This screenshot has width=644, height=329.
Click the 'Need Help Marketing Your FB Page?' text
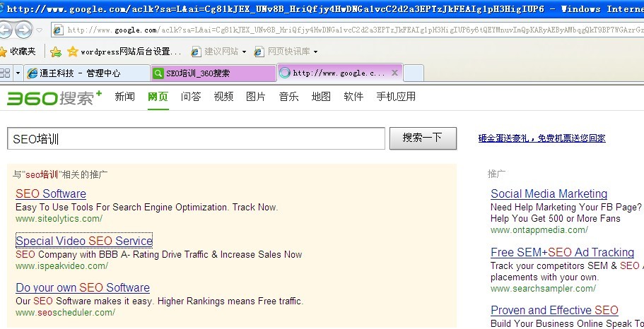tap(566, 207)
